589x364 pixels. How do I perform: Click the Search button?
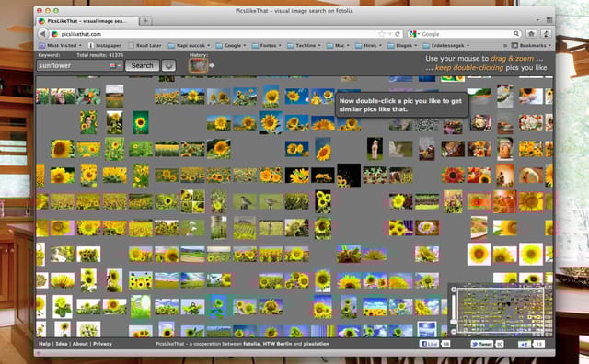pos(142,65)
